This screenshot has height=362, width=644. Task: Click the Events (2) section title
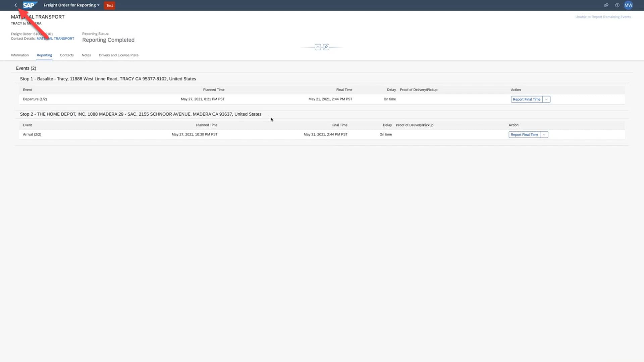point(26,68)
